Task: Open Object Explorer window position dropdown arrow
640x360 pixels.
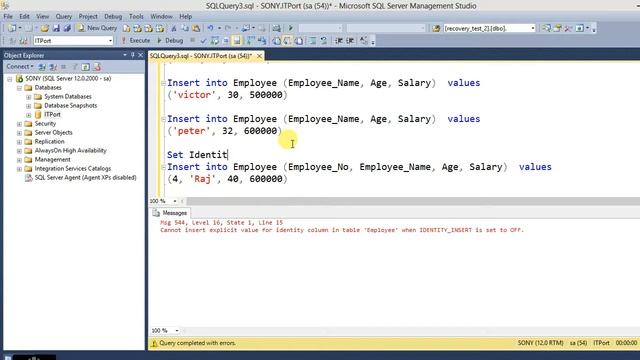Action: (125, 55)
